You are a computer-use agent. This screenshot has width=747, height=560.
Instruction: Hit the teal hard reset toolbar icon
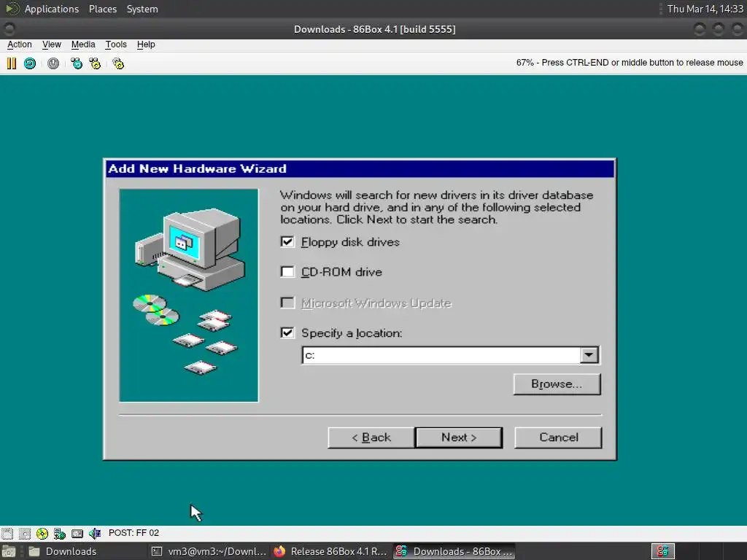(x=29, y=63)
